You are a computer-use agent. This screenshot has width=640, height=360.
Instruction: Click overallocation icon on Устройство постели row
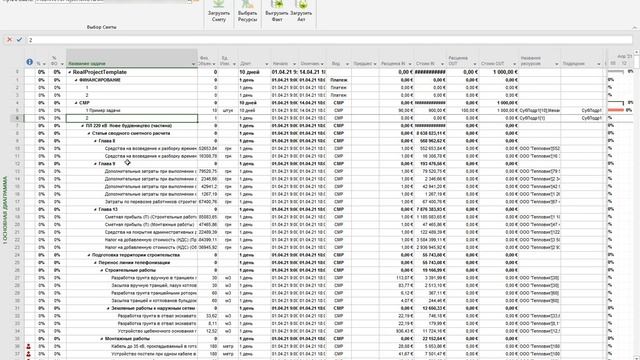click(x=29, y=354)
